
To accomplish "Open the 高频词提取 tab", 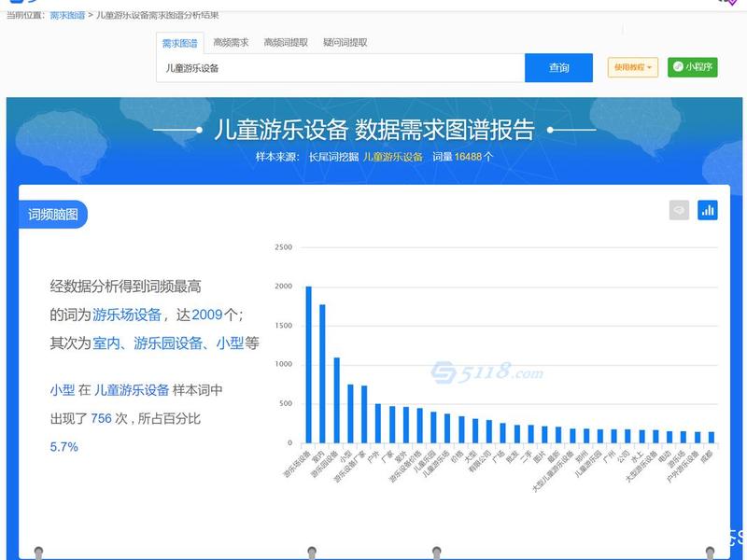I will click(286, 42).
